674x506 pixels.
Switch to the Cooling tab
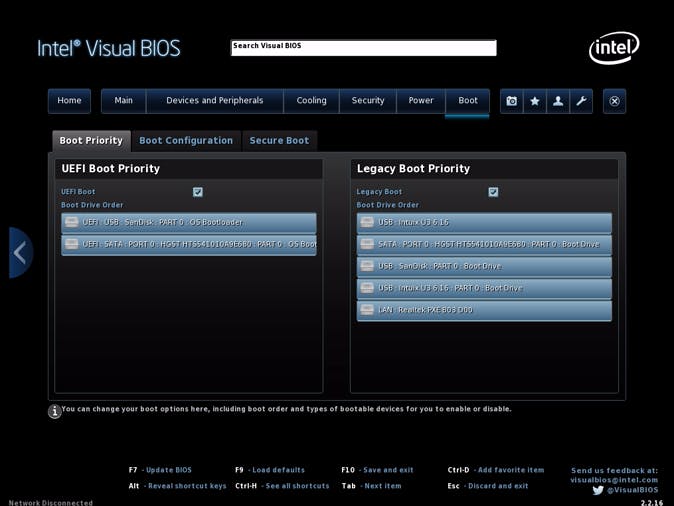[x=311, y=101]
